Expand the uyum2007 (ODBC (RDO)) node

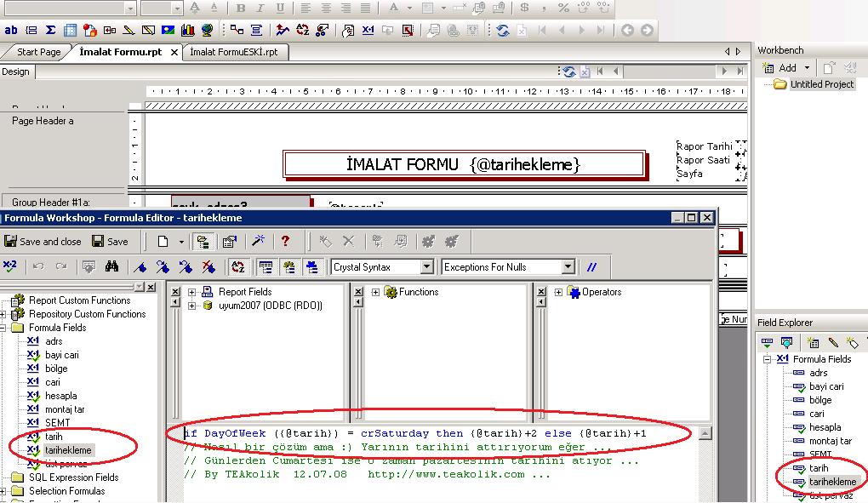(191, 306)
